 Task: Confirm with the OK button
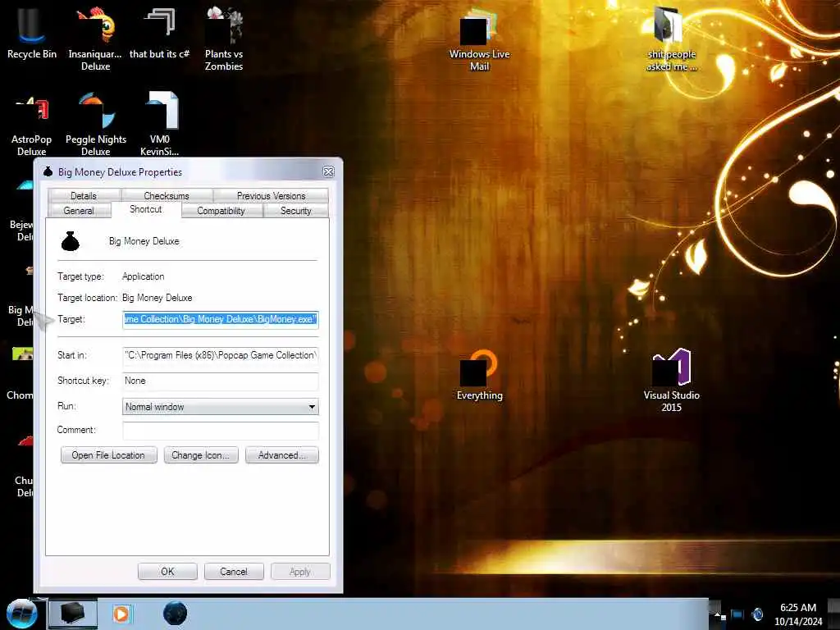167,572
